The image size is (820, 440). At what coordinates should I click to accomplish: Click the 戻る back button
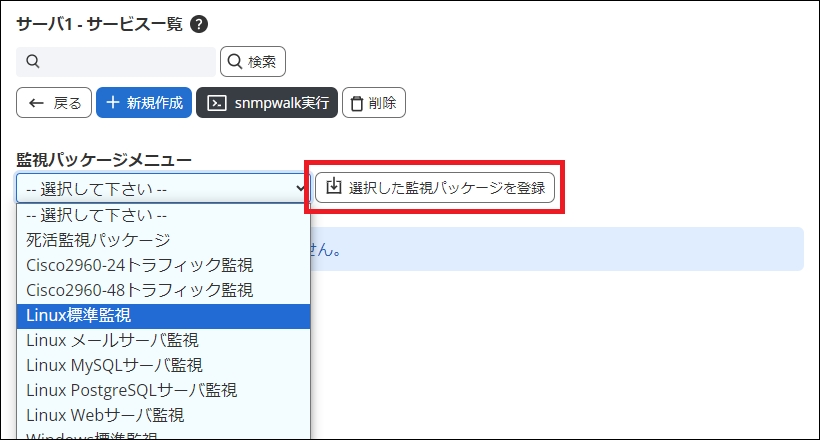[x=55, y=102]
